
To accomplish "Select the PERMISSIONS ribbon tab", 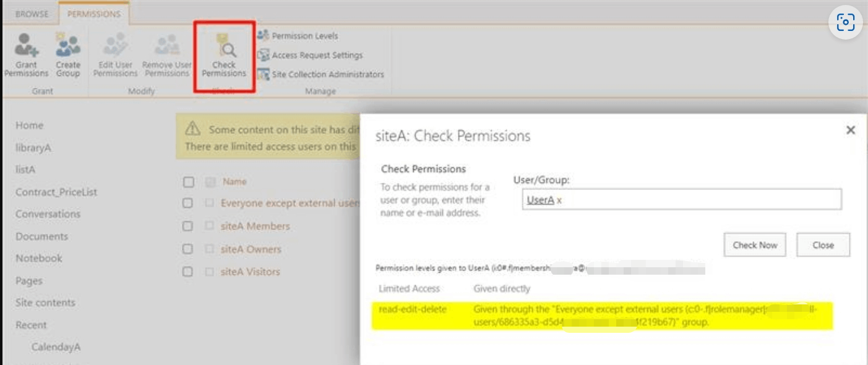I will [94, 14].
